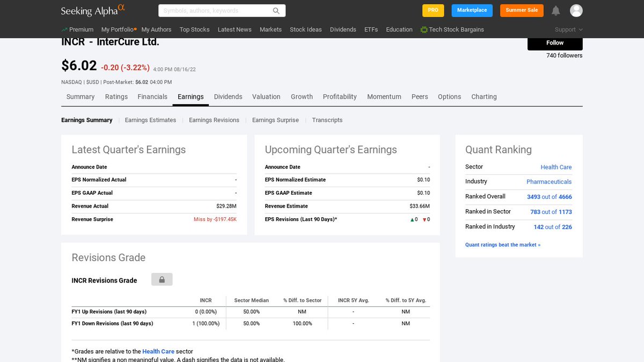The image size is (644, 362).
Task: Open the notifications bell
Action: (x=556, y=11)
